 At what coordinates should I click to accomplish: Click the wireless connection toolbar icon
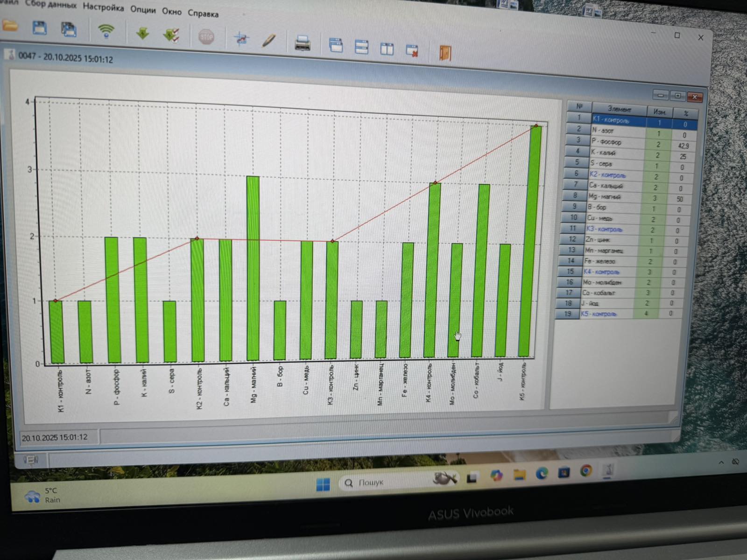[x=106, y=31]
